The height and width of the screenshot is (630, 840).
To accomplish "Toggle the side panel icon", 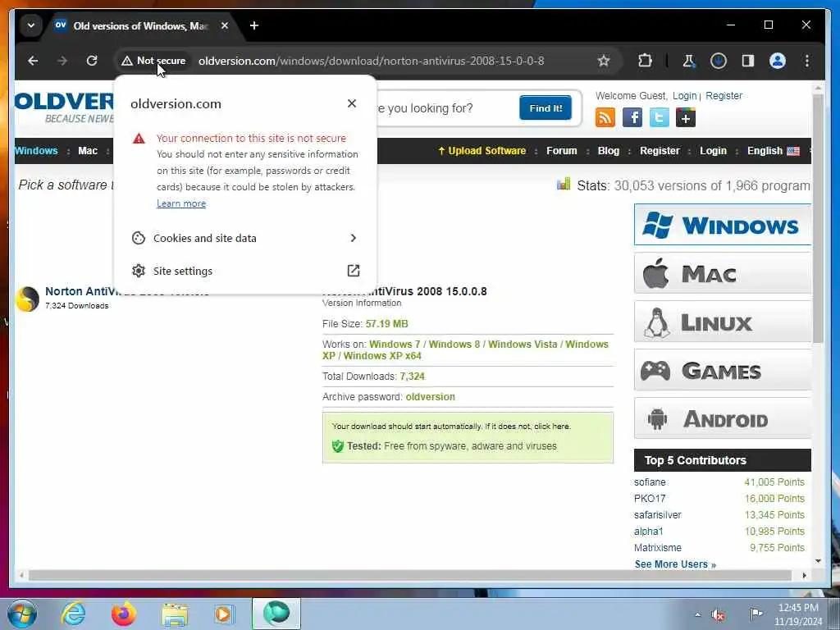I will point(748,61).
